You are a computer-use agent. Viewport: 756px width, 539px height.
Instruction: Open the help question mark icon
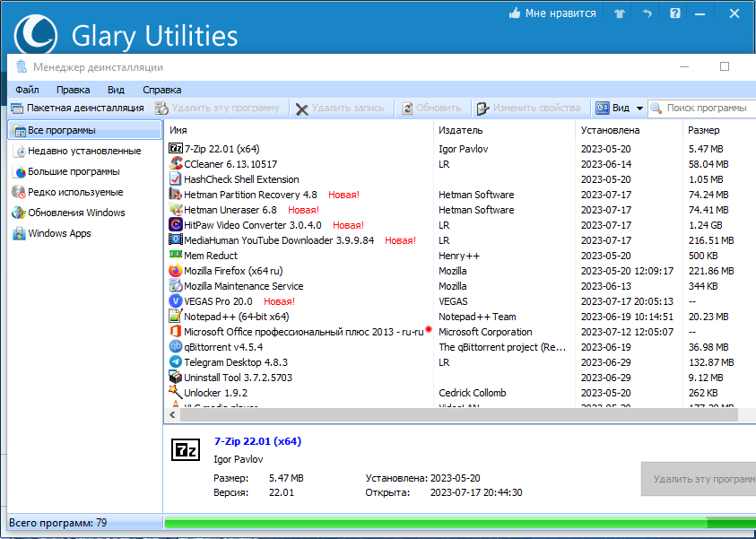pyautogui.click(x=675, y=13)
